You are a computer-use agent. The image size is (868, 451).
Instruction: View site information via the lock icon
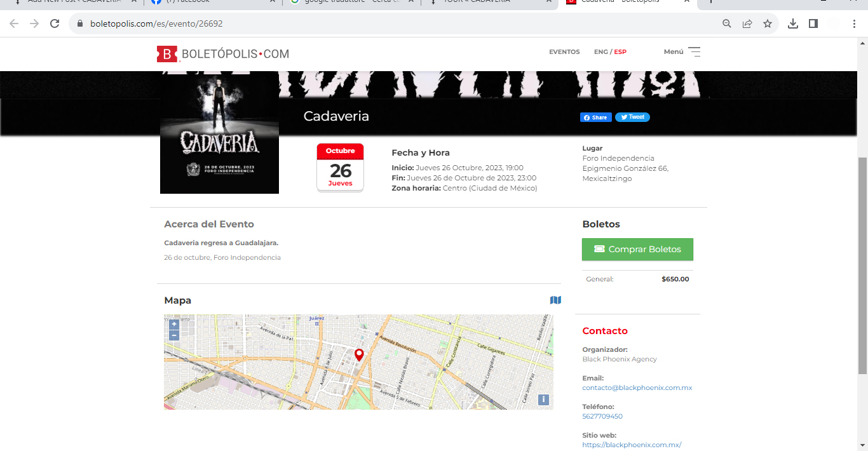pyautogui.click(x=80, y=24)
